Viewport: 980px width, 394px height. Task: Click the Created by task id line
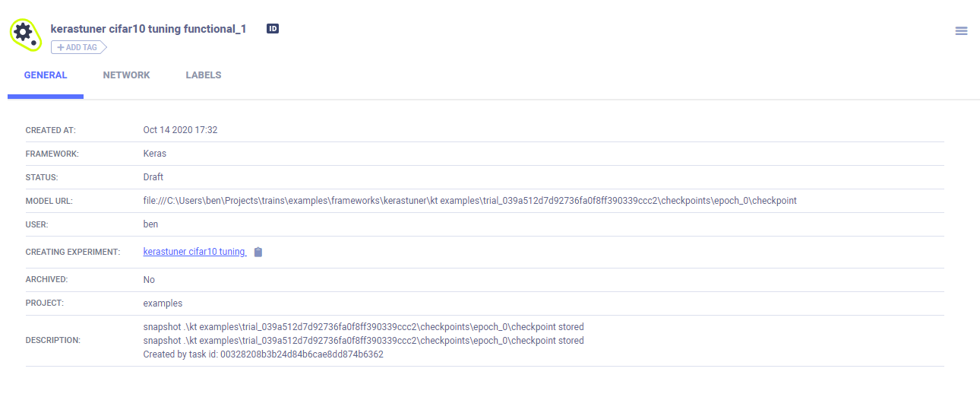[263, 354]
